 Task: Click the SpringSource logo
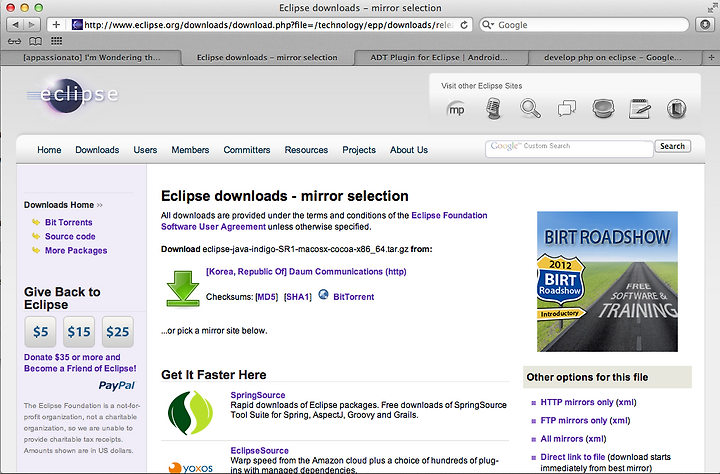[x=190, y=412]
